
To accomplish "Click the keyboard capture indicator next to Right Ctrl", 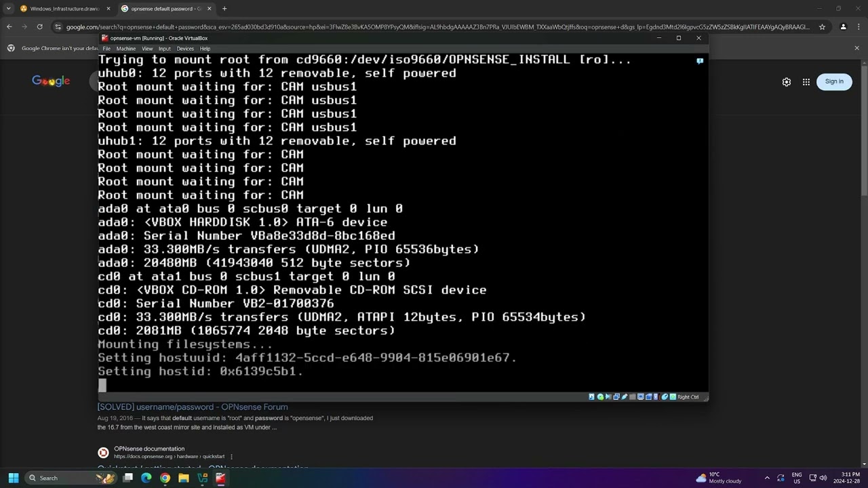I will (673, 397).
